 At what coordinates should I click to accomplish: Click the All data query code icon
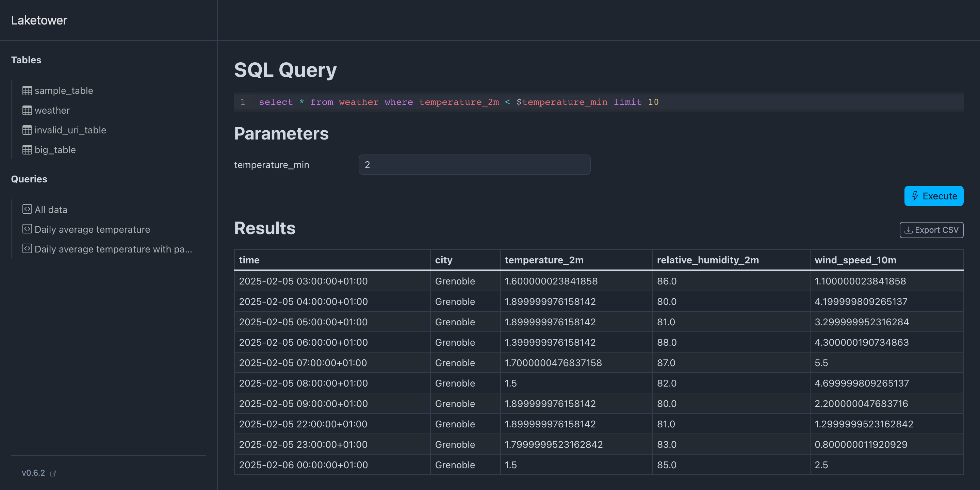point(27,209)
